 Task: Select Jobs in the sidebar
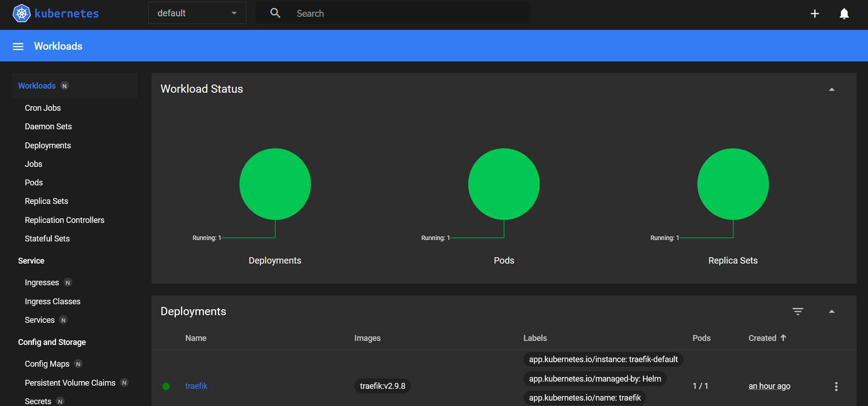[33, 164]
